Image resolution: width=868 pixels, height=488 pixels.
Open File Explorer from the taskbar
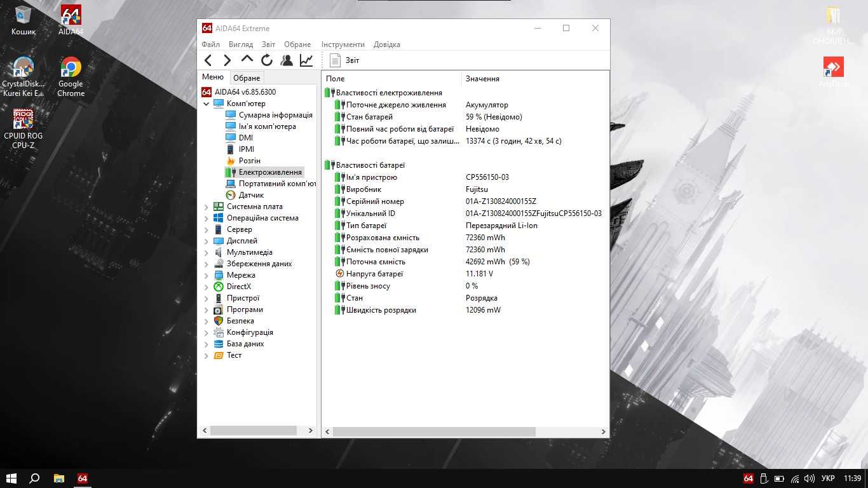(x=58, y=478)
